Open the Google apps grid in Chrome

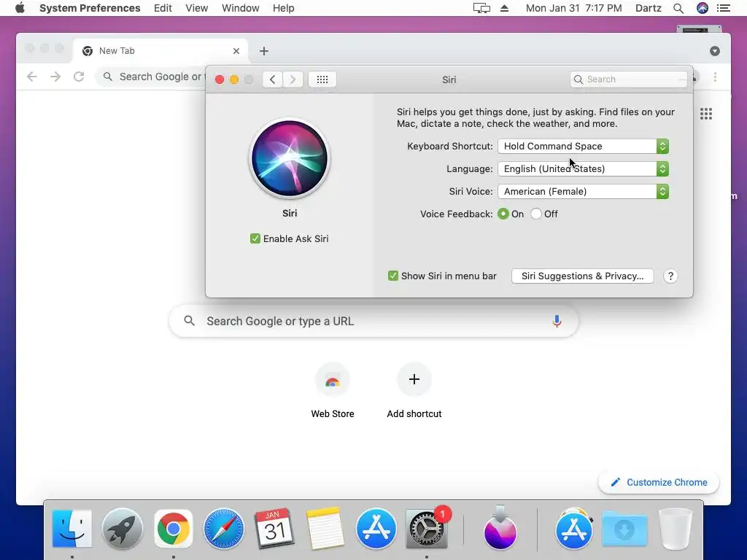coord(706,114)
